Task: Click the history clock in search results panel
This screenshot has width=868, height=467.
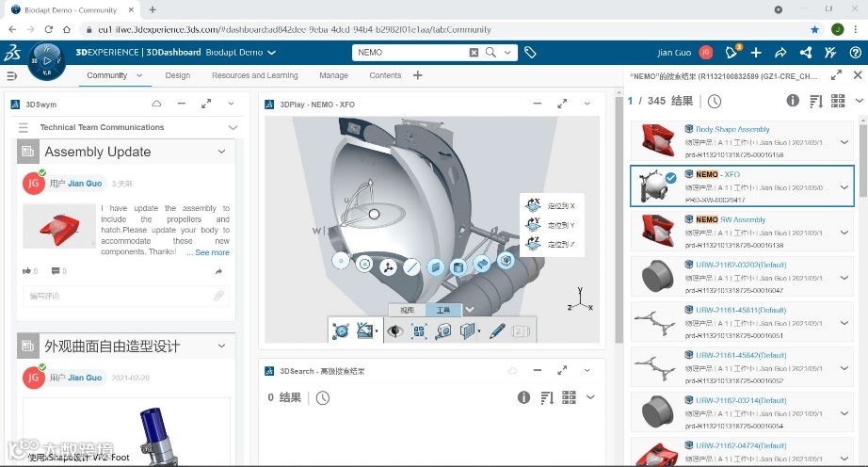Action: [715, 102]
